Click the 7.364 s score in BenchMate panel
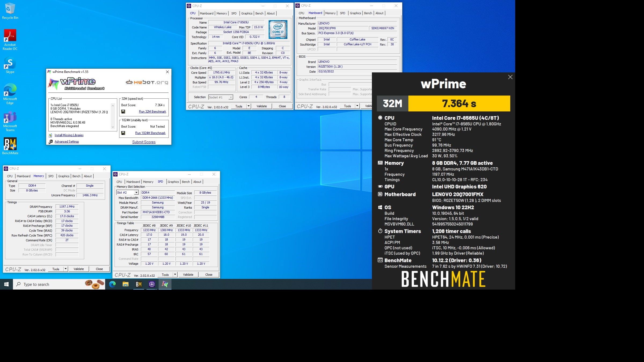 (459, 104)
